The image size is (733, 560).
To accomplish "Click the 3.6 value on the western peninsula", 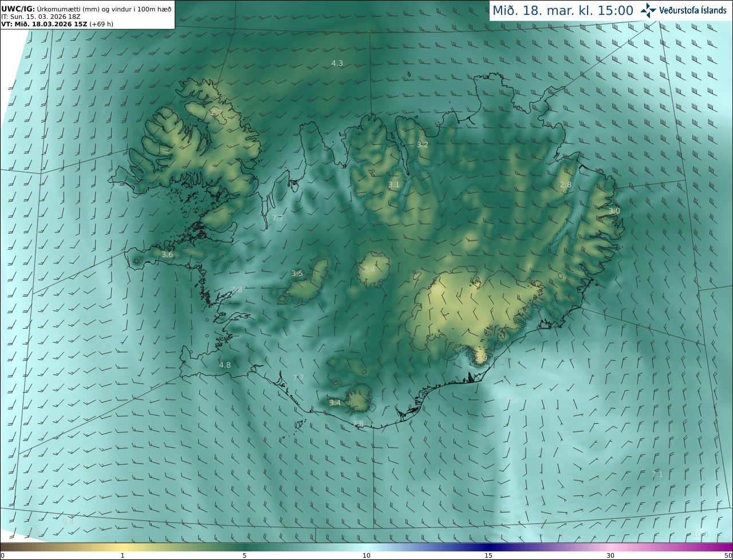I will tap(167, 254).
